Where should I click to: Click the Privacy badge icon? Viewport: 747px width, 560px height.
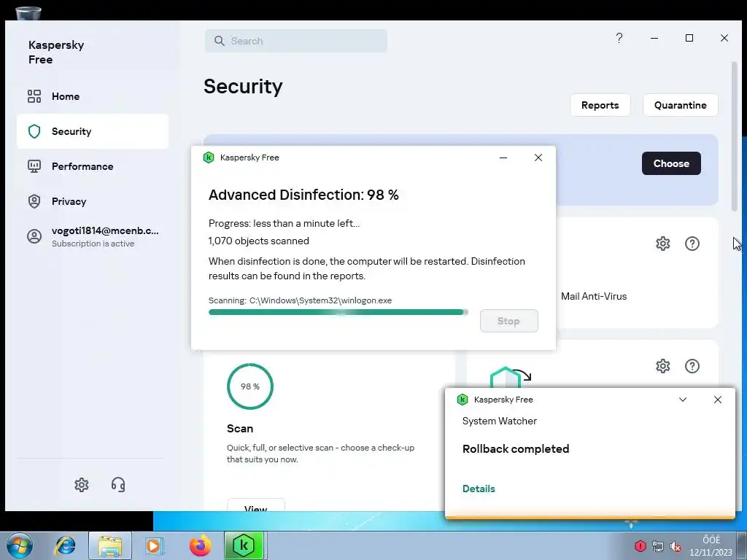[34, 201]
